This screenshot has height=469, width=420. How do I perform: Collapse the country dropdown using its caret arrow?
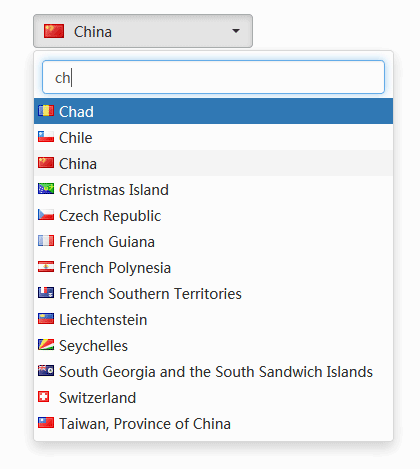coord(236,31)
